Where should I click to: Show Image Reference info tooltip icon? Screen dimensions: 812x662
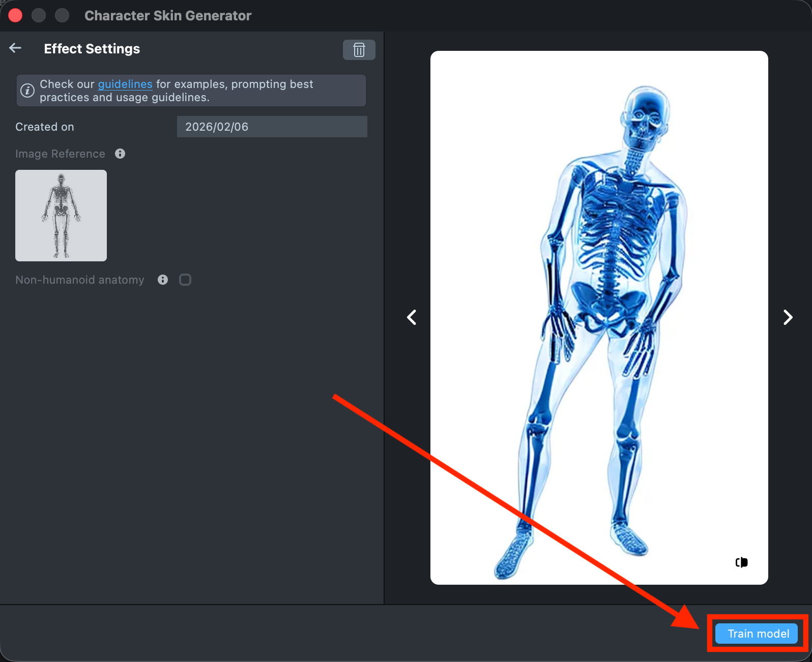click(x=120, y=154)
